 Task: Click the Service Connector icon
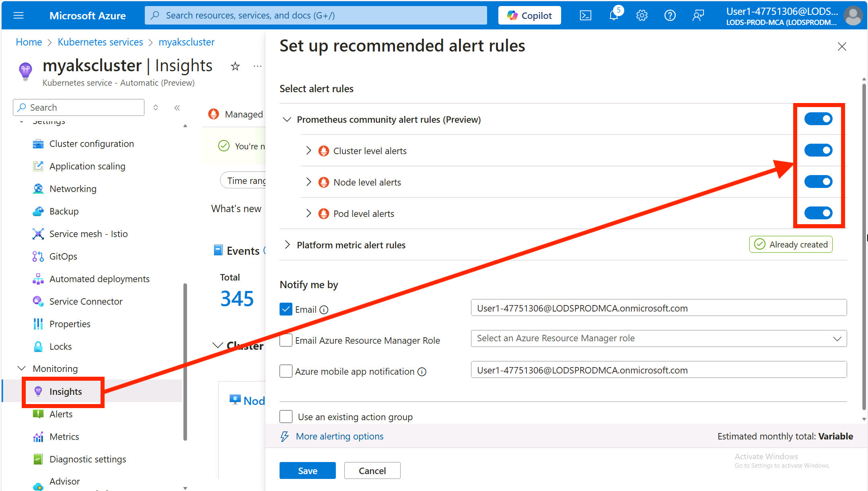pos(38,301)
